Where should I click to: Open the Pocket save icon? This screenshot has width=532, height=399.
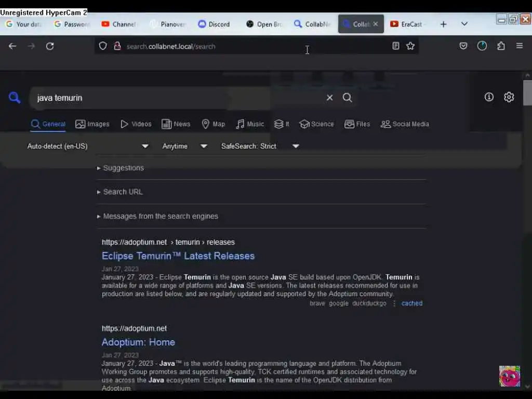pos(463,46)
